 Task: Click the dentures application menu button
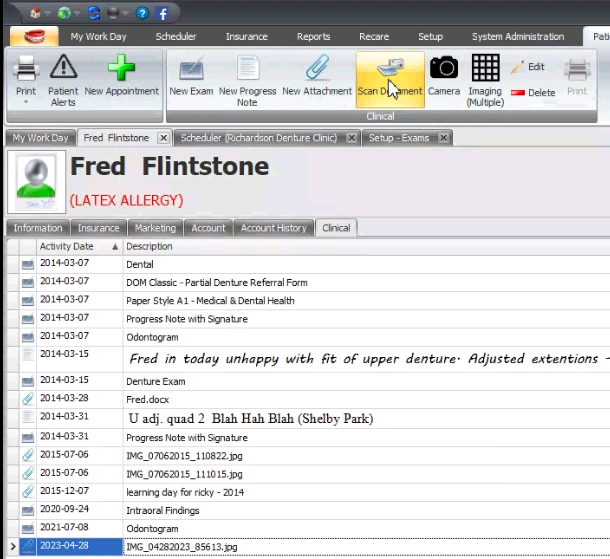coord(34,37)
